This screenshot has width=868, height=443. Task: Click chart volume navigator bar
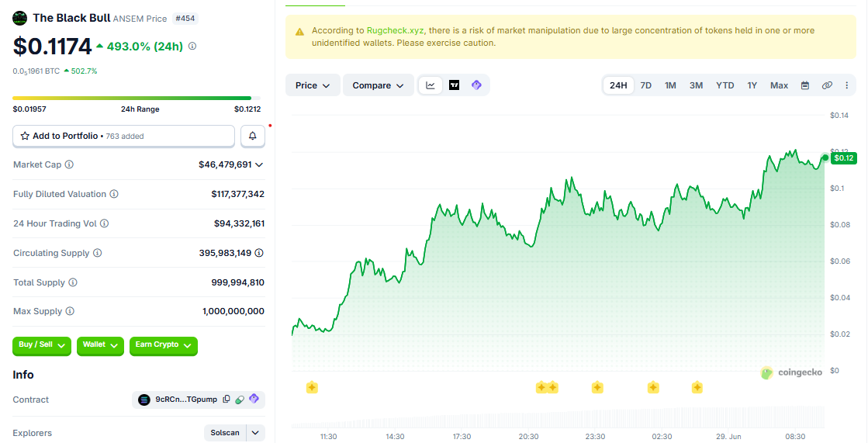(558, 417)
